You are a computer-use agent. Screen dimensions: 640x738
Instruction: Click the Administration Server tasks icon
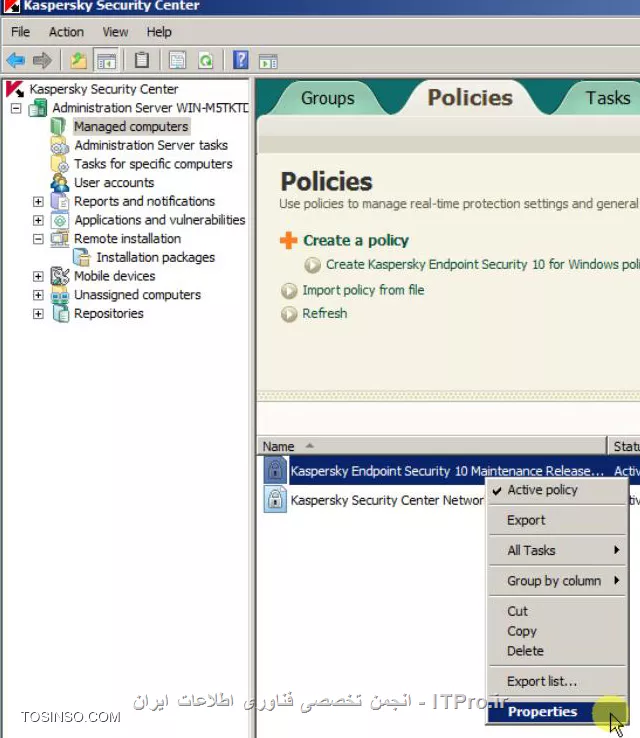click(x=59, y=145)
